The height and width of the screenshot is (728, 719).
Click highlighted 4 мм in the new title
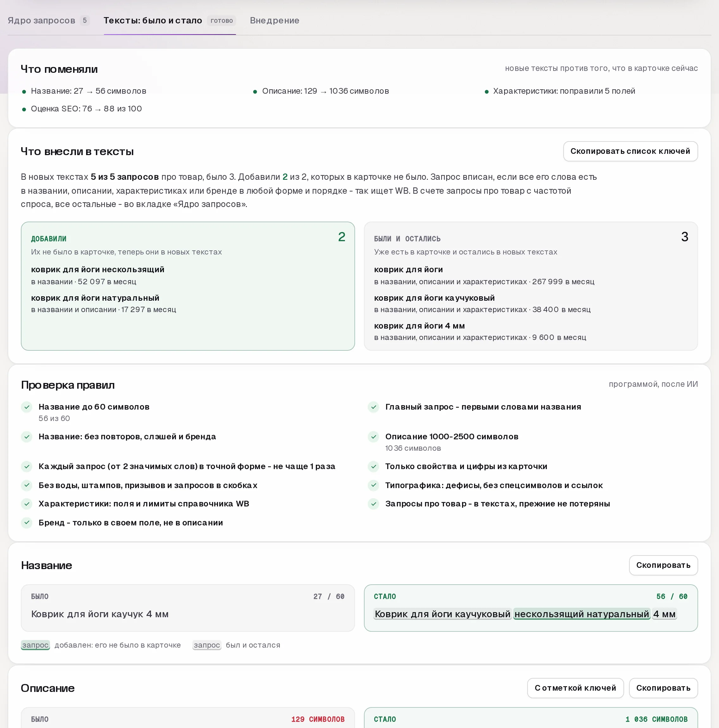click(664, 614)
